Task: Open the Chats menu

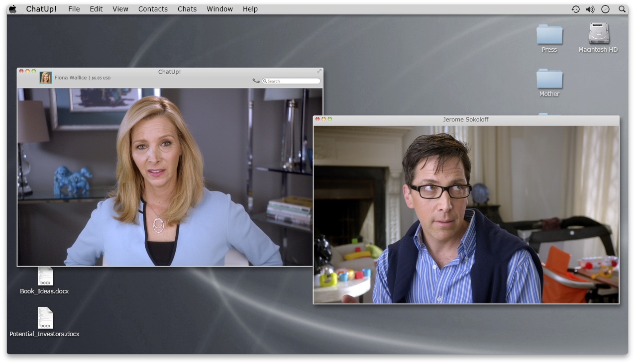Action: [187, 9]
